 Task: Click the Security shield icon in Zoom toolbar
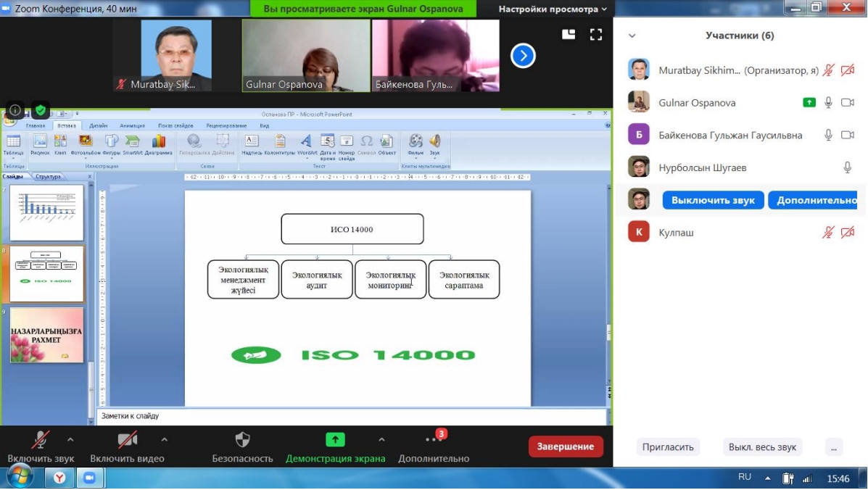(x=242, y=440)
